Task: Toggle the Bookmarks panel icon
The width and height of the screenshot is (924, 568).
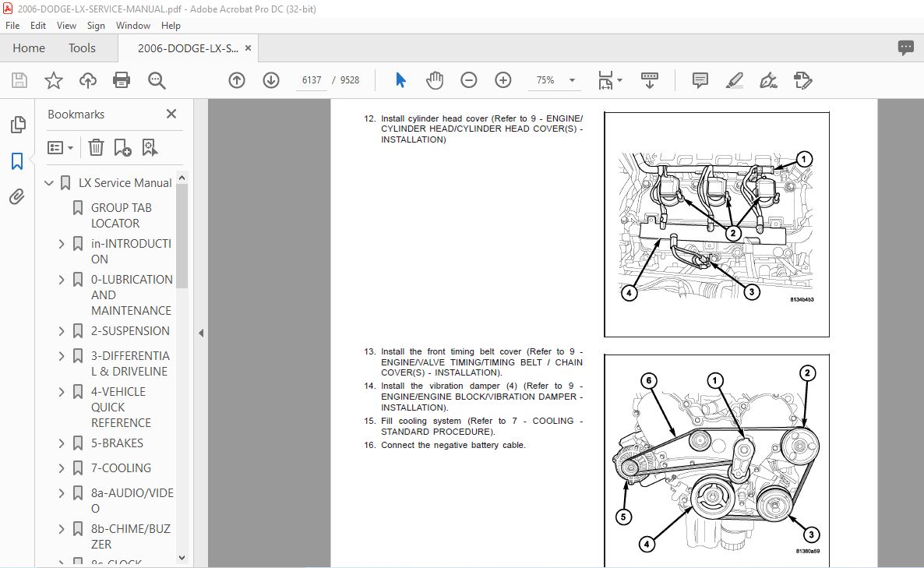Action: (17, 161)
